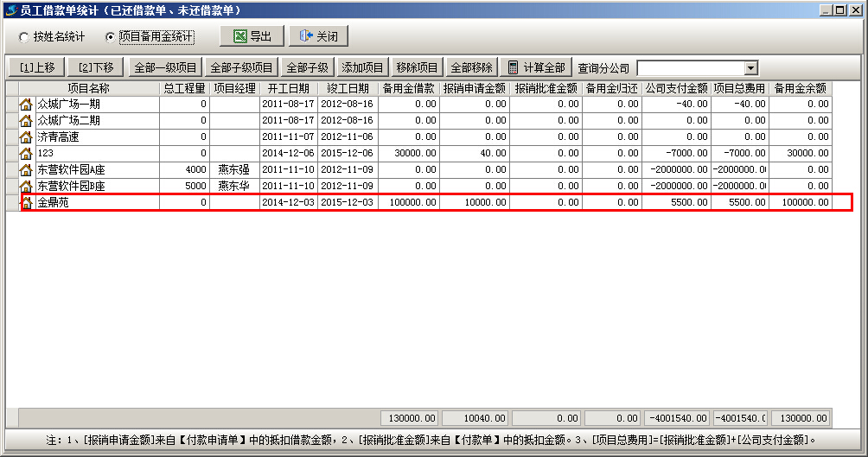Click the house icon for project 123
Viewport: 868px width, 457px height.
click(26, 154)
